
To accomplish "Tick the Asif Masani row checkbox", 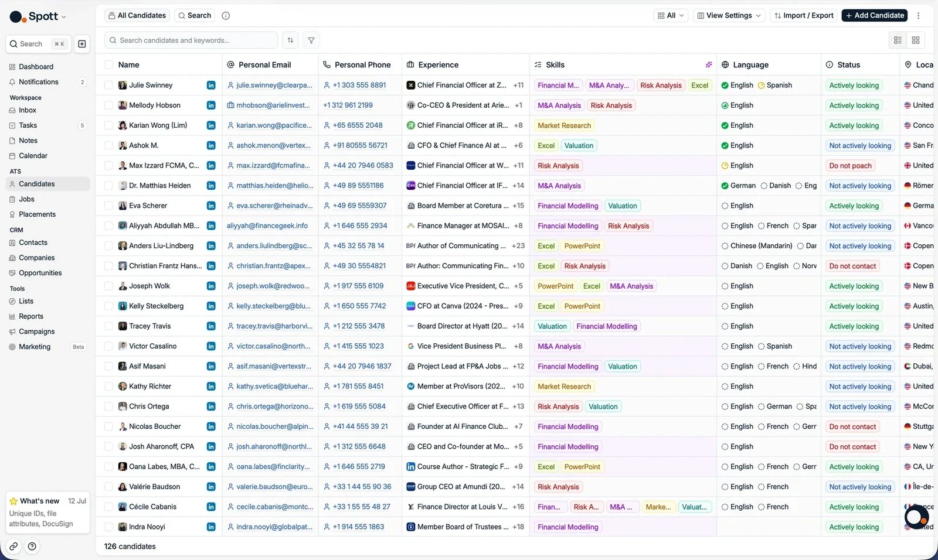I will [108, 367].
